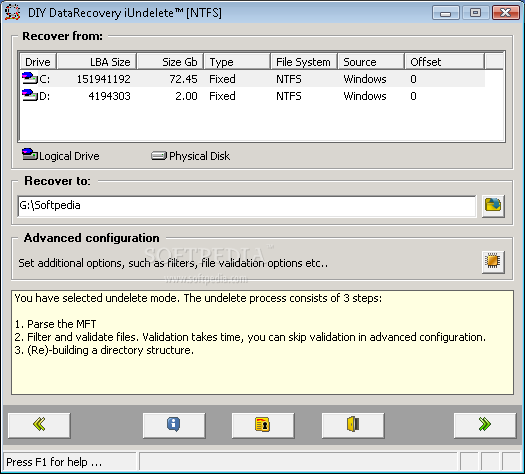The image size is (525, 474).
Task: Select the 151941192 LBA size cell
Action: coord(103,79)
